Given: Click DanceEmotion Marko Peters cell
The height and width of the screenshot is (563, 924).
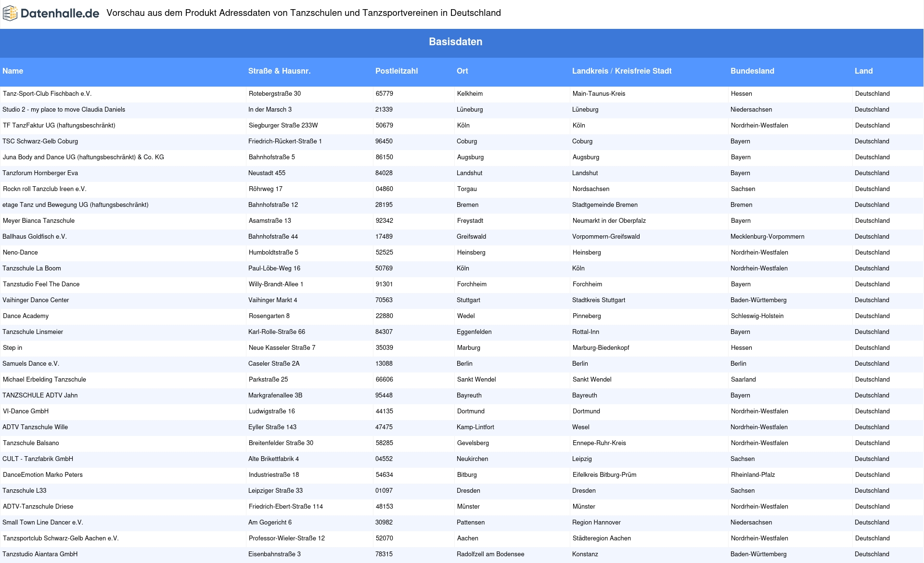Looking at the screenshot, I should pos(43,474).
